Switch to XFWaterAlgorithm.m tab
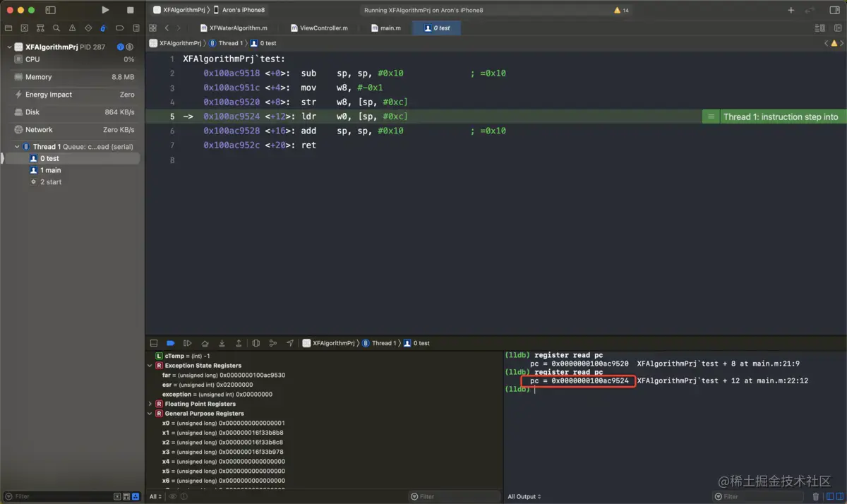The image size is (847, 504). point(234,28)
